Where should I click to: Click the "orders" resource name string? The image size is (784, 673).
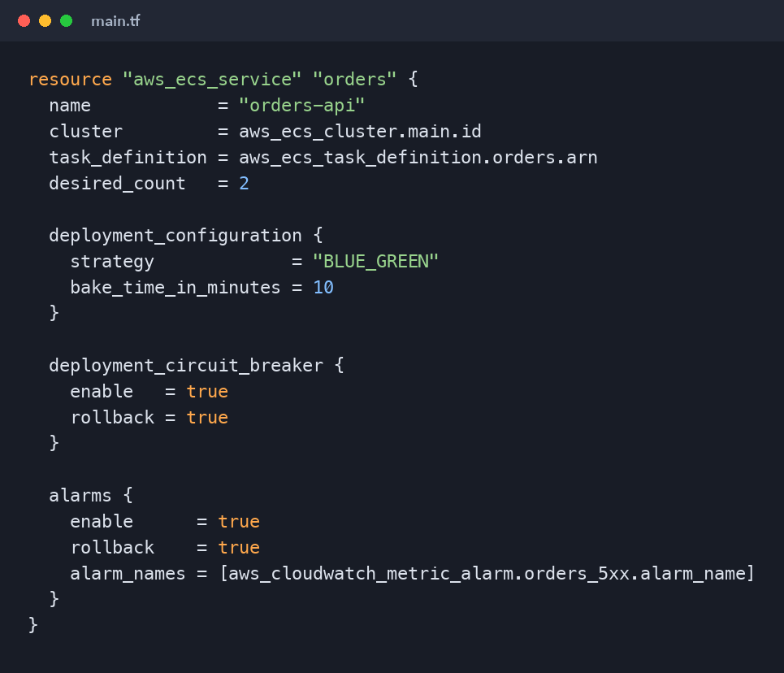click(x=354, y=80)
